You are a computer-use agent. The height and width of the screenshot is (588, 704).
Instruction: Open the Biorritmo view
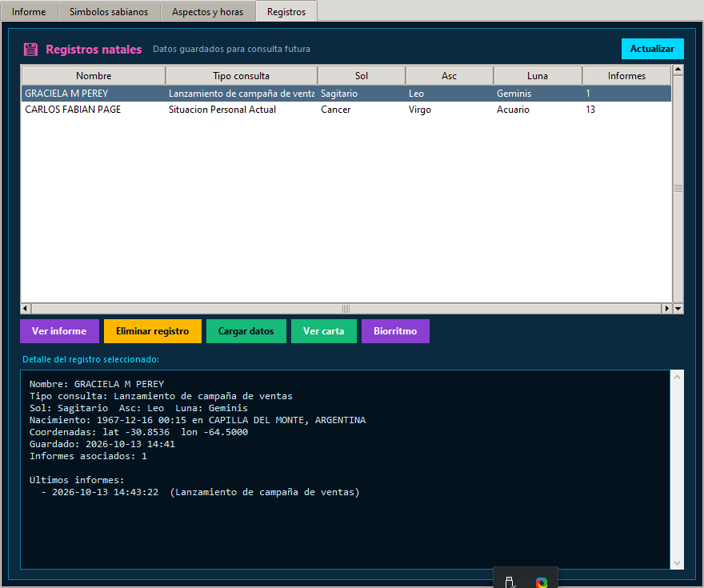click(x=395, y=331)
